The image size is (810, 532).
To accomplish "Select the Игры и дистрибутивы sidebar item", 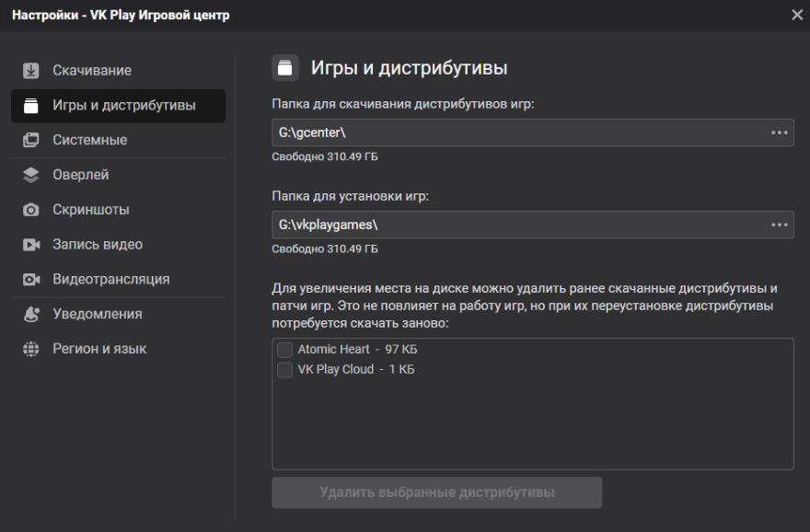I will (x=119, y=105).
